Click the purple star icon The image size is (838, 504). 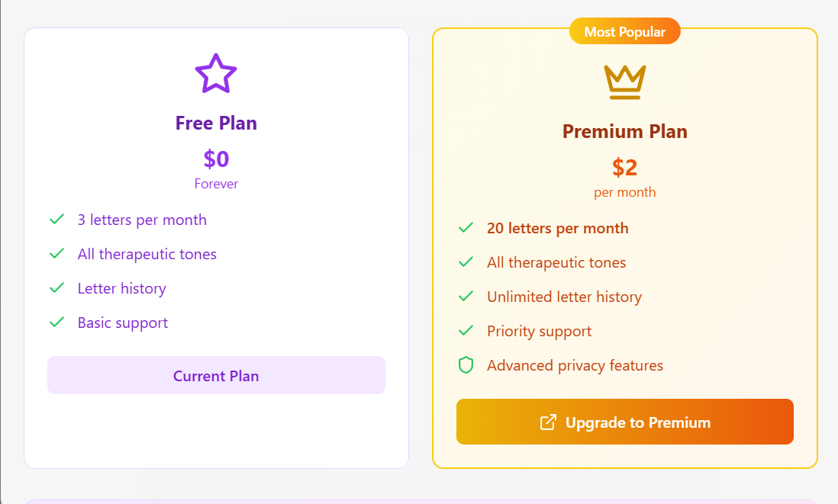point(216,73)
